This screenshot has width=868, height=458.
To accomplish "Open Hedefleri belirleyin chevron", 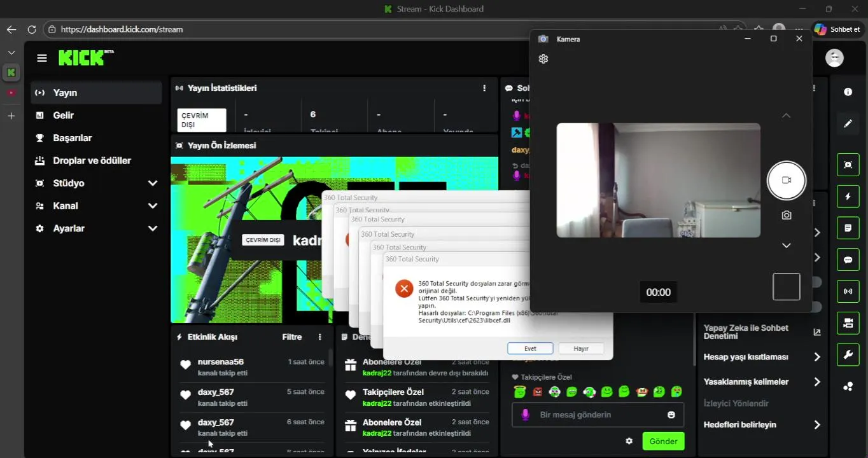I will tap(817, 425).
